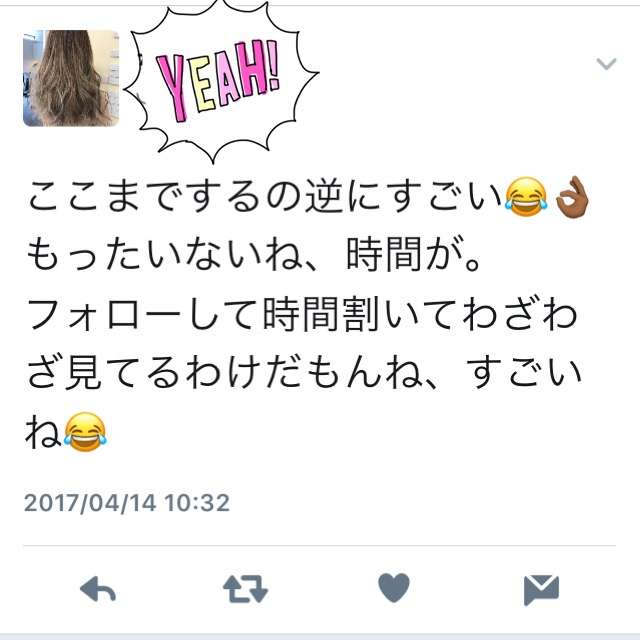Click the 10:32 time text
The width and height of the screenshot is (640, 640).
197,502
